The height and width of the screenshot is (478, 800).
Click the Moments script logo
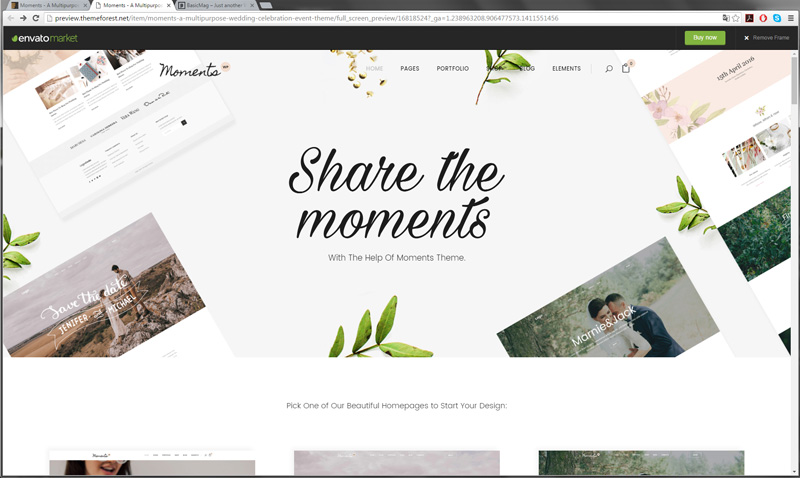[189, 70]
